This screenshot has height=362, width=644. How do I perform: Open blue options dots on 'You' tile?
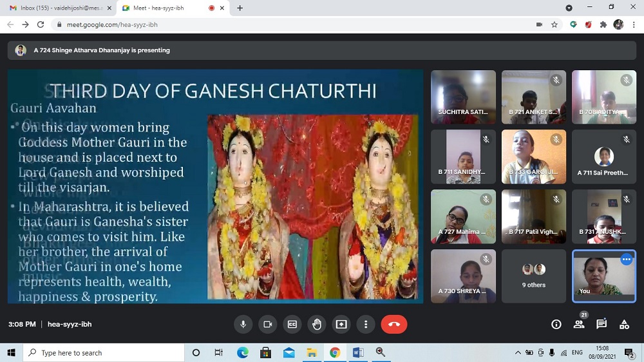(626, 260)
